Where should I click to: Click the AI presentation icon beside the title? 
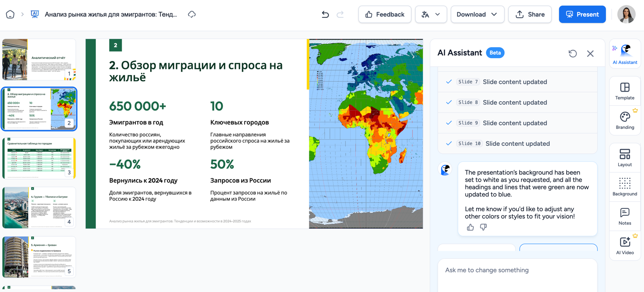coord(35,14)
